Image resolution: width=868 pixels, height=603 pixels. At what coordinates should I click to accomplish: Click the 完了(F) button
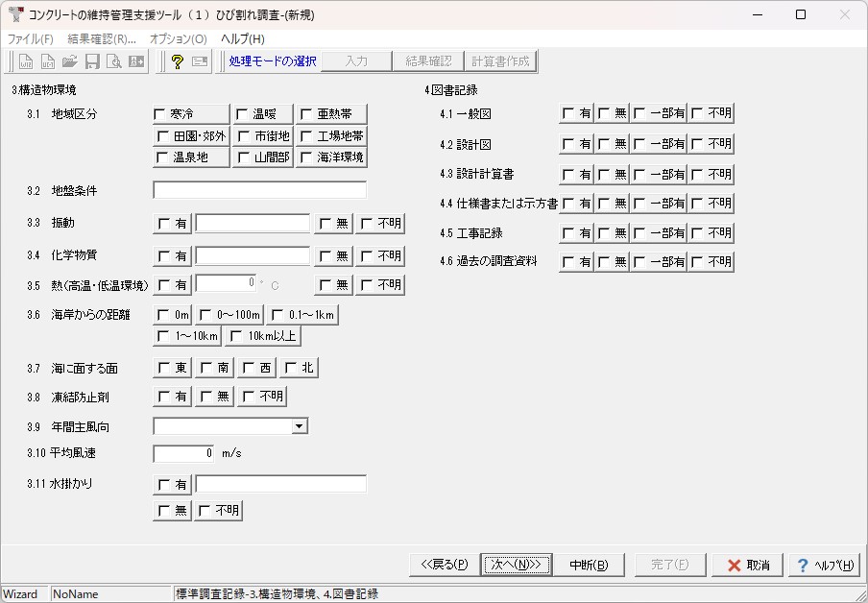click(670, 565)
